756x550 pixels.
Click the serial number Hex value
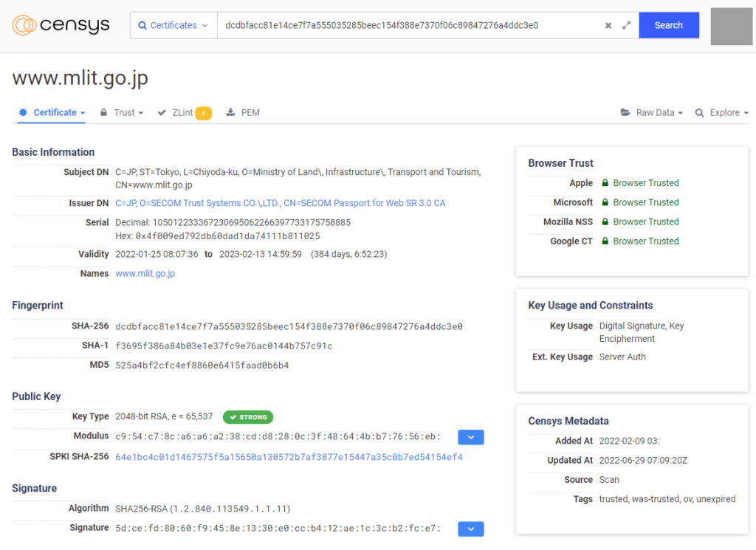(x=228, y=236)
